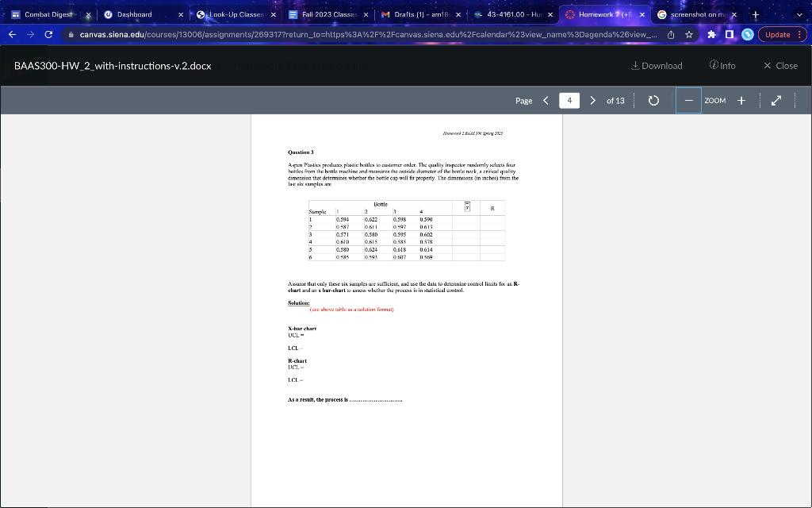
Task: Zoom in on the document
Action: [x=741, y=101]
